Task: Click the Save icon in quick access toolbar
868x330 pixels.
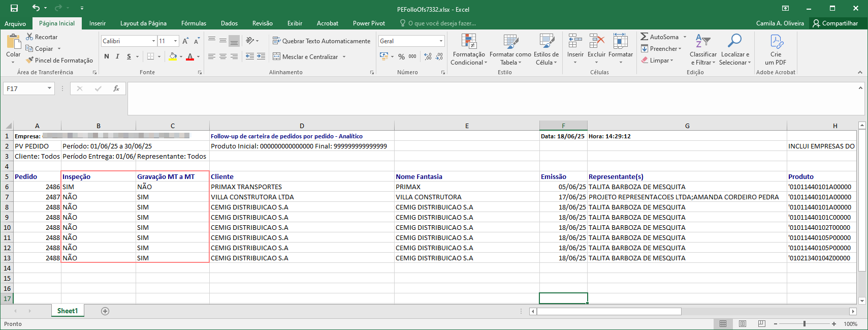Action: coord(14,8)
